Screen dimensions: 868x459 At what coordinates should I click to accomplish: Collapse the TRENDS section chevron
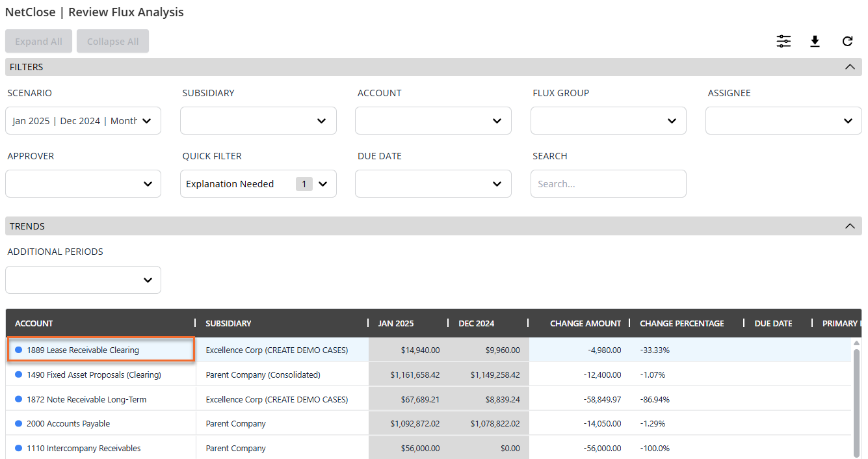tap(849, 226)
